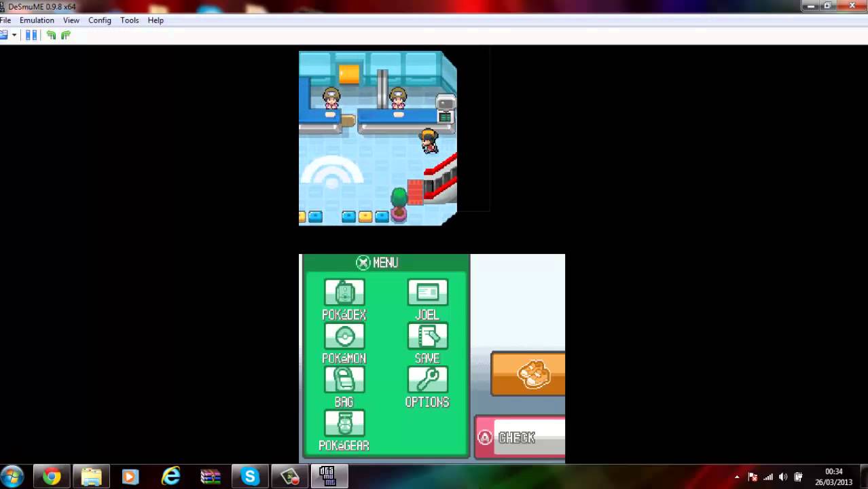Viewport: 868px width, 489px height.
Task: Open the Emulation menu
Action: [x=37, y=20]
